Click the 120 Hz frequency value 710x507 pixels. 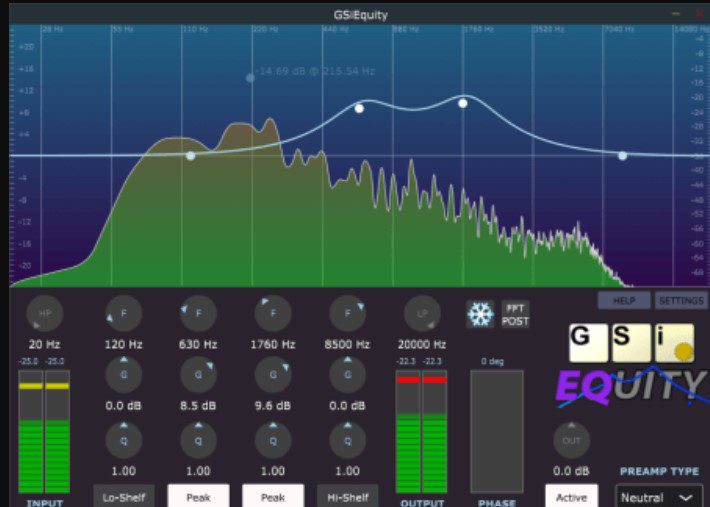coord(124,344)
